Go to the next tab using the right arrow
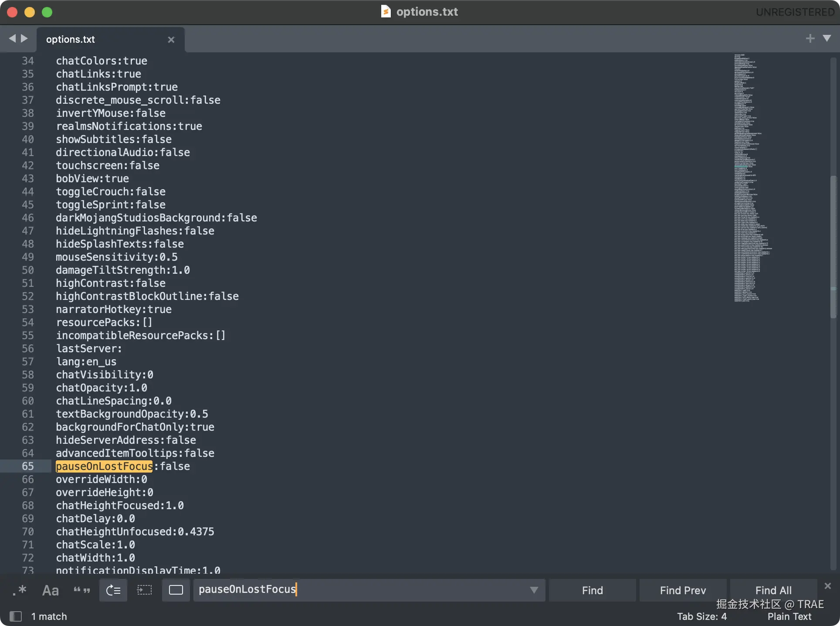The image size is (840, 626). [x=24, y=39]
